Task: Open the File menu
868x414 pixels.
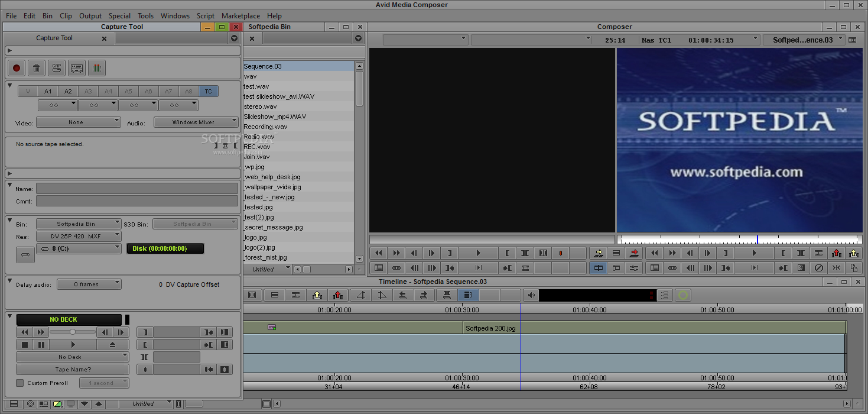Action: click(11, 16)
